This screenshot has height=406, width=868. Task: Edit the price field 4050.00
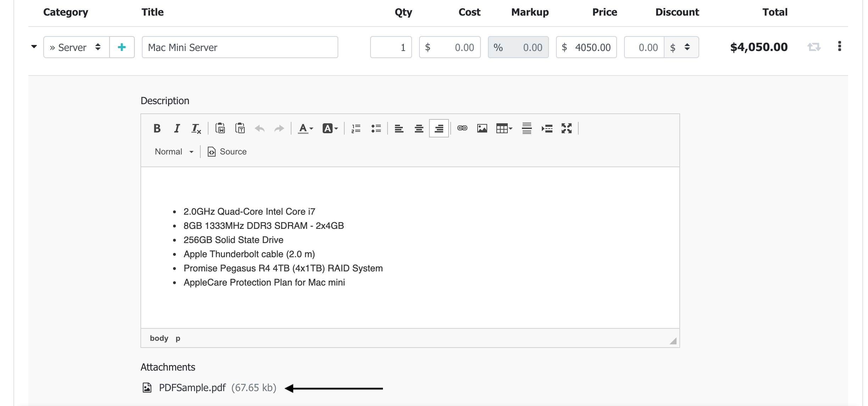pos(586,47)
